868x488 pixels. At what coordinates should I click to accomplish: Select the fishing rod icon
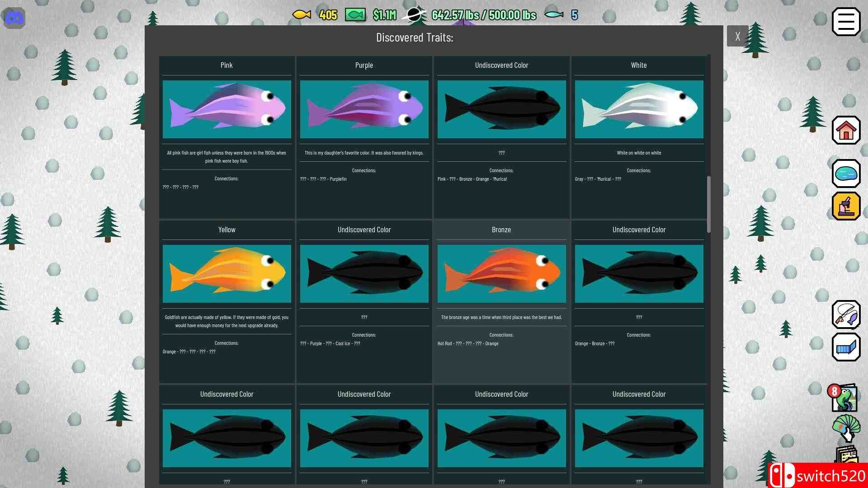point(846,315)
